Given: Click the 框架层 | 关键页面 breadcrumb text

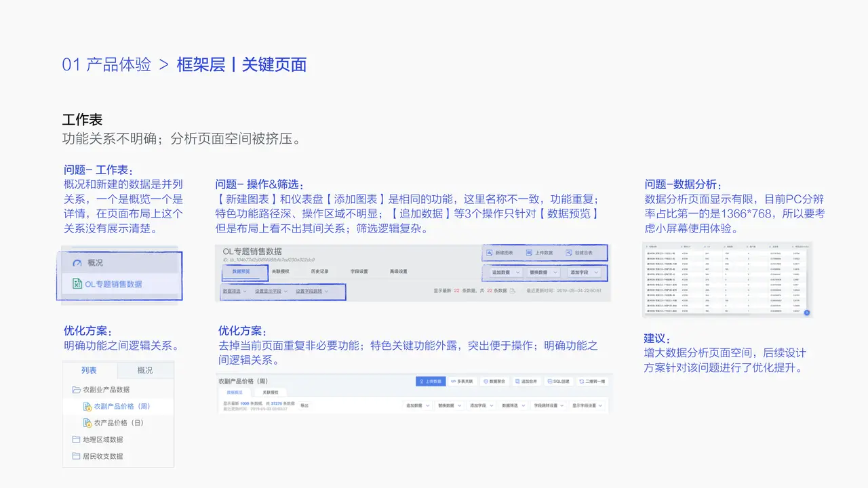Looking at the screenshot, I should pyautogui.click(x=241, y=64).
